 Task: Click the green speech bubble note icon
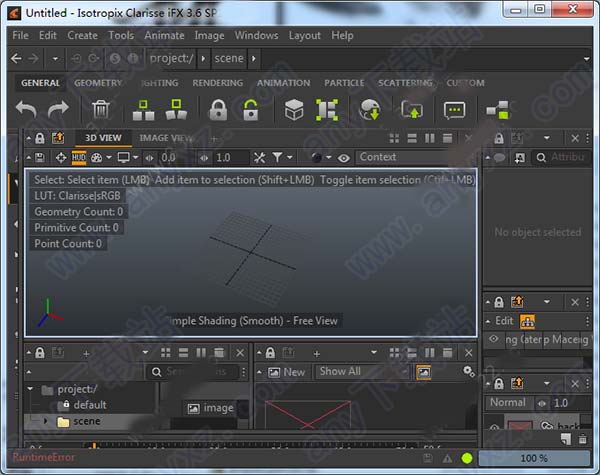pos(455,110)
